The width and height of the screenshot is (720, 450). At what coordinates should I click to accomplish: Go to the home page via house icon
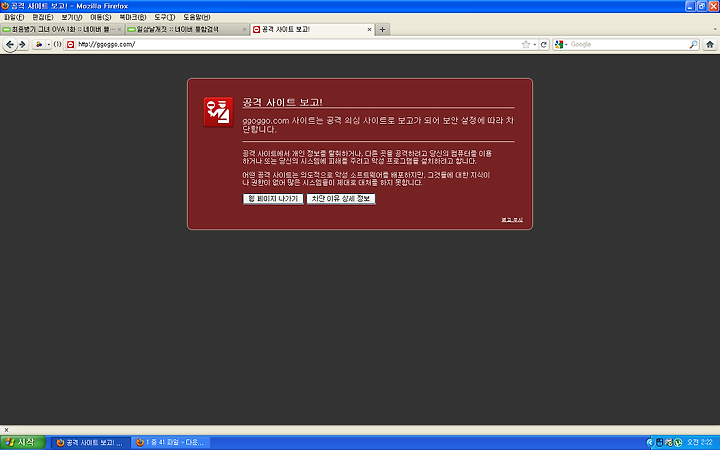(x=710, y=45)
